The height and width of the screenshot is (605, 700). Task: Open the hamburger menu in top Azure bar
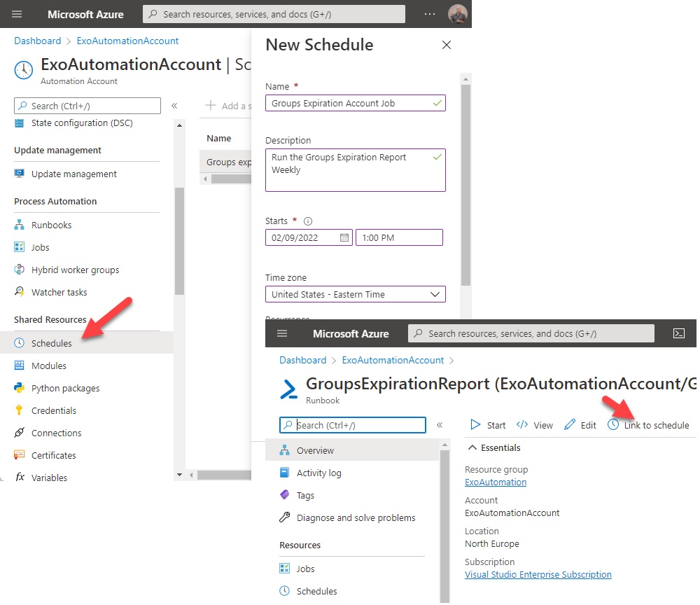click(x=17, y=14)
